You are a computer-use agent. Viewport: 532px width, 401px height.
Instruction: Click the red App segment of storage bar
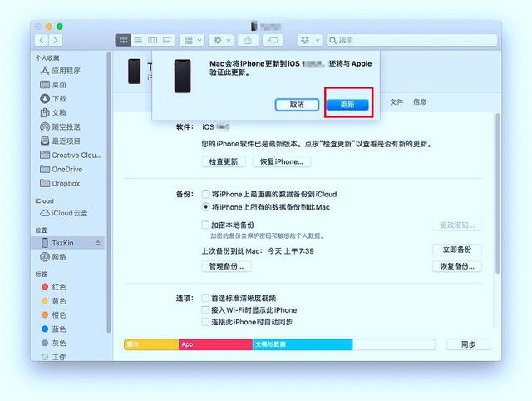216,344
